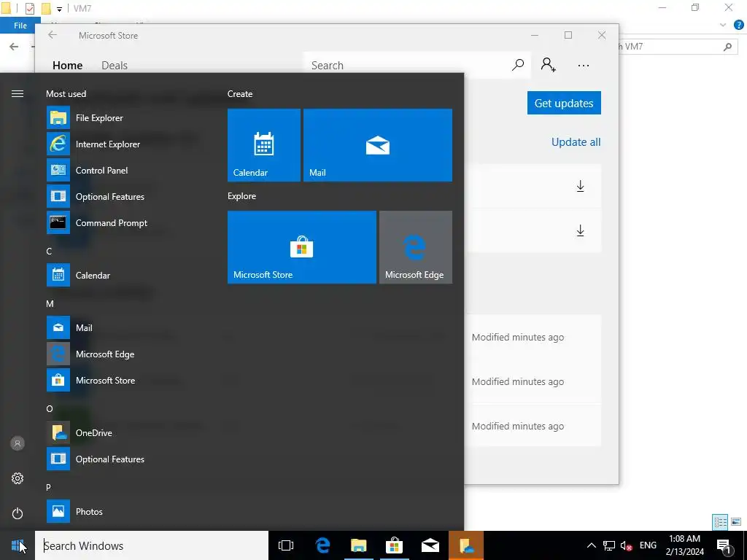Expand the File Explorer ribbon chevron
This screenshot has width=747, height=560.
[x=723, y=26]
